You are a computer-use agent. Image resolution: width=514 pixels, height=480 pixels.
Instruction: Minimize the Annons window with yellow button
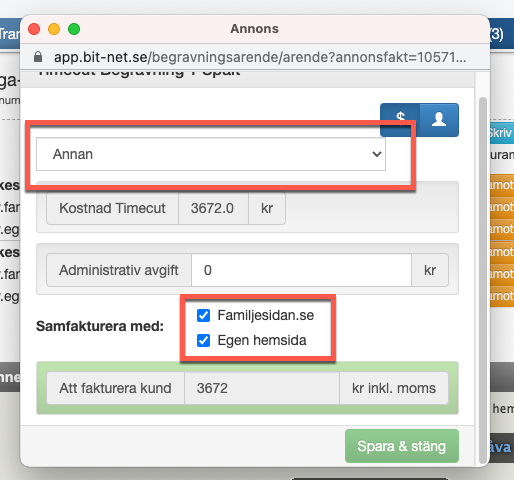click(x=54, y=29)
